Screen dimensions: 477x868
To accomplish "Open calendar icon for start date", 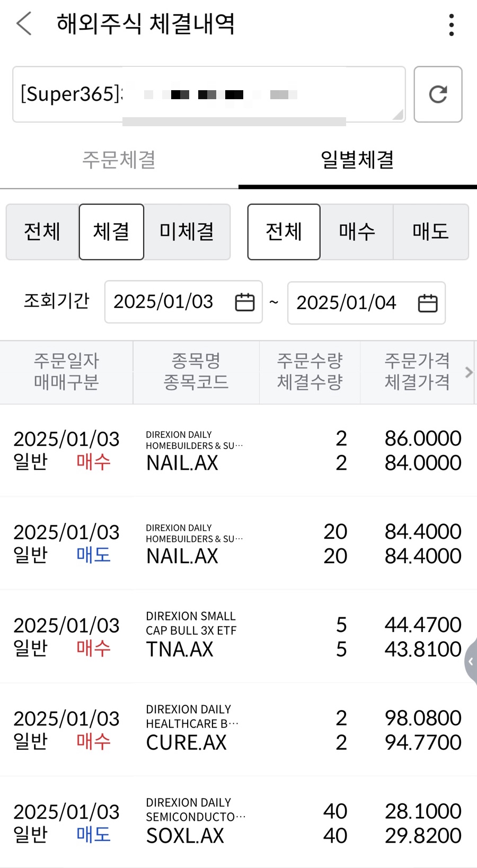I will tap(244, 302).
